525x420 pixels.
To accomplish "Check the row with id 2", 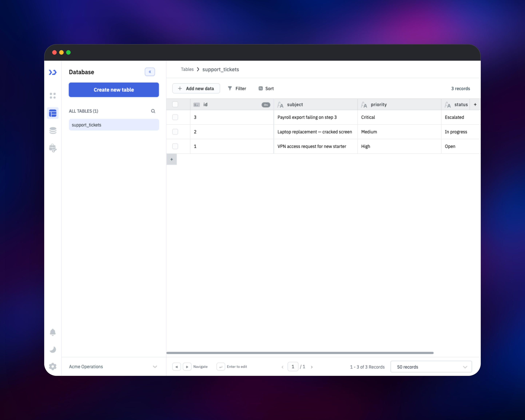I will (x=175, y=132).
